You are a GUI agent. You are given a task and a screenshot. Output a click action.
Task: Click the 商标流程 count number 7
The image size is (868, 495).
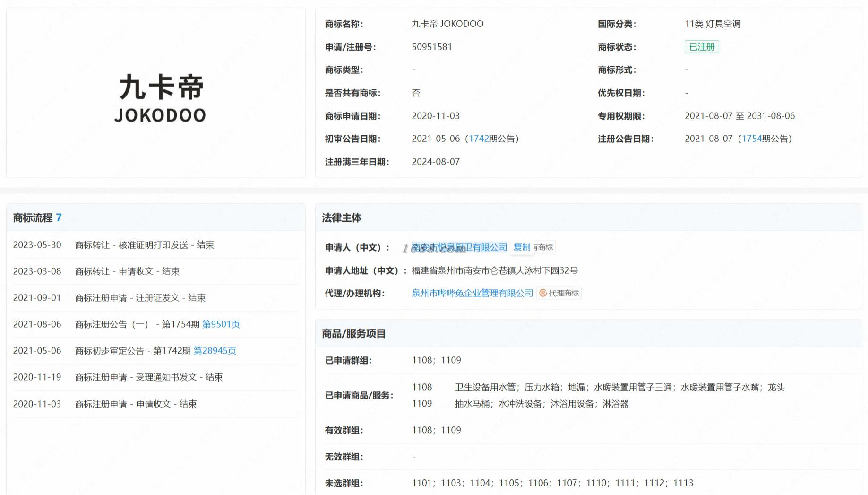(x=59, y=217)
